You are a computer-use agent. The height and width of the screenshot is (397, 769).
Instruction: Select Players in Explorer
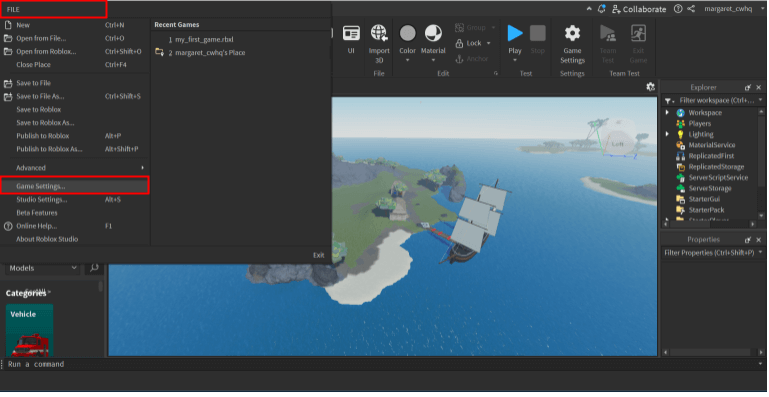click(699, 124)
